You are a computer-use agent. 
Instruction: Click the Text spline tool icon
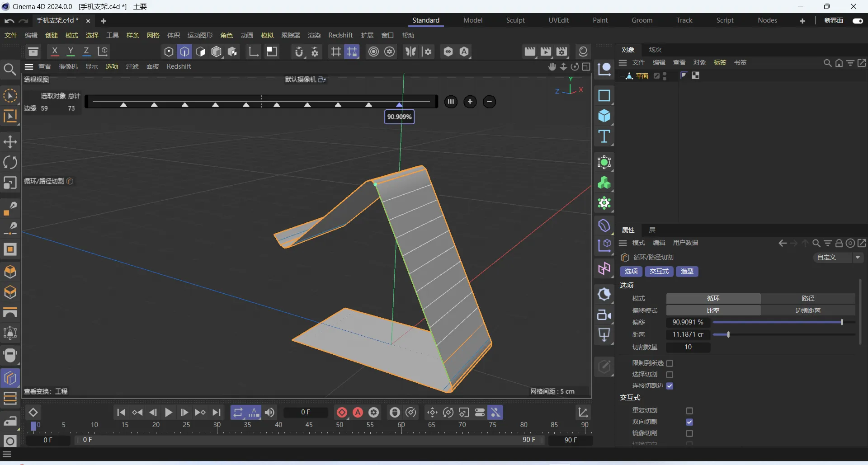604,136
